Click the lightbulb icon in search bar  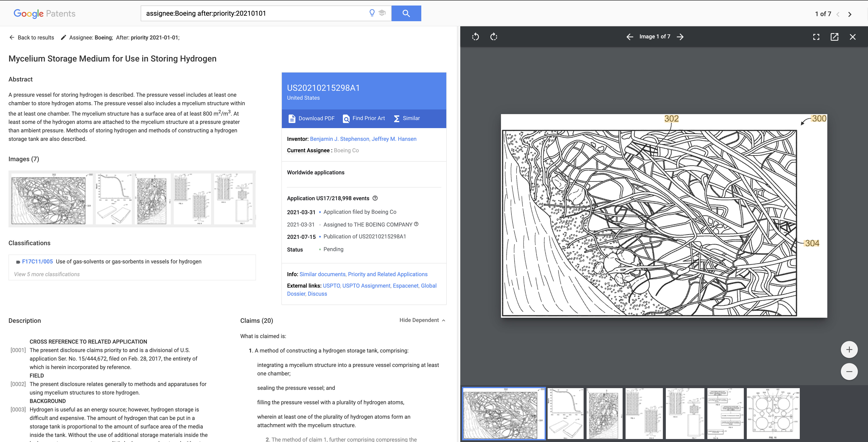click(x=372, y=13)
